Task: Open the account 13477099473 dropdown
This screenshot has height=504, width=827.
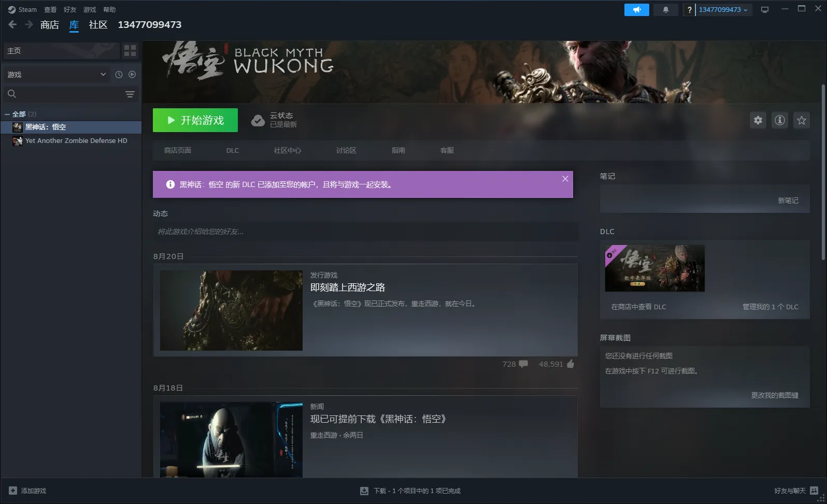Action: point(723,10)
